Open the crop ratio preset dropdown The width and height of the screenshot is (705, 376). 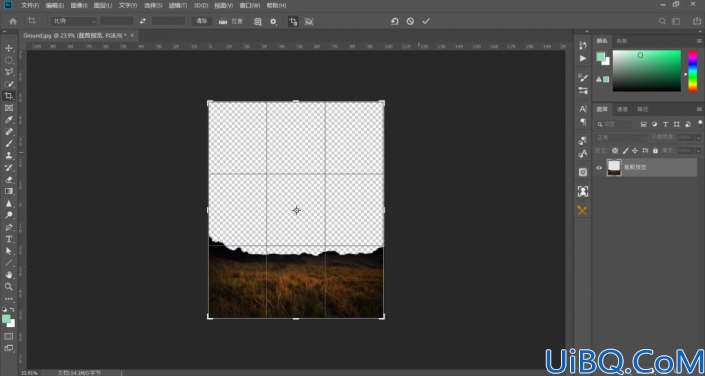tap(74, 21)
